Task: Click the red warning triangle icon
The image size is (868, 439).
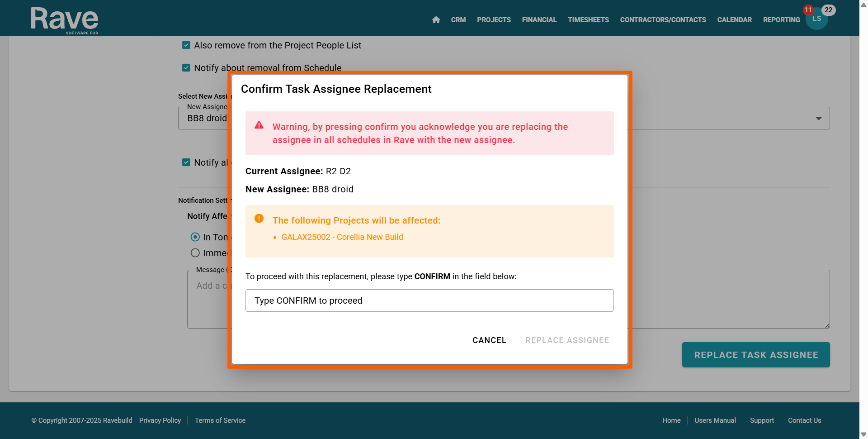Action: [259, 125]
